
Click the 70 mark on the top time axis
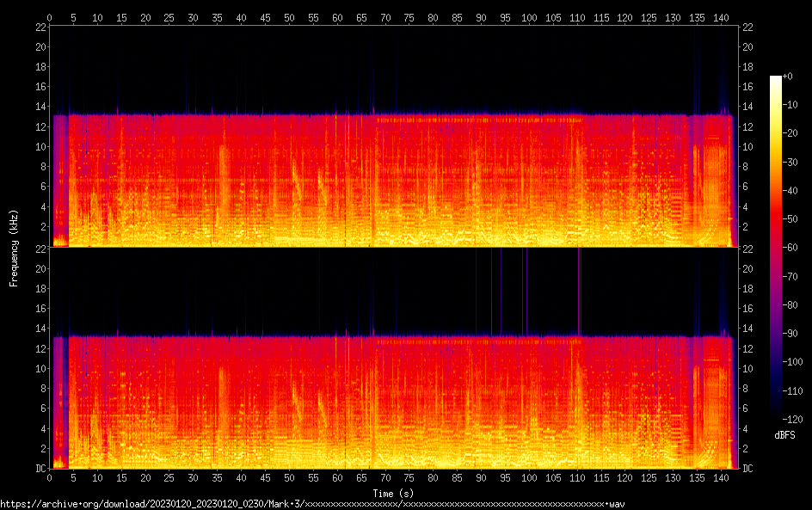pyautogui.click(x=385, y=15)
